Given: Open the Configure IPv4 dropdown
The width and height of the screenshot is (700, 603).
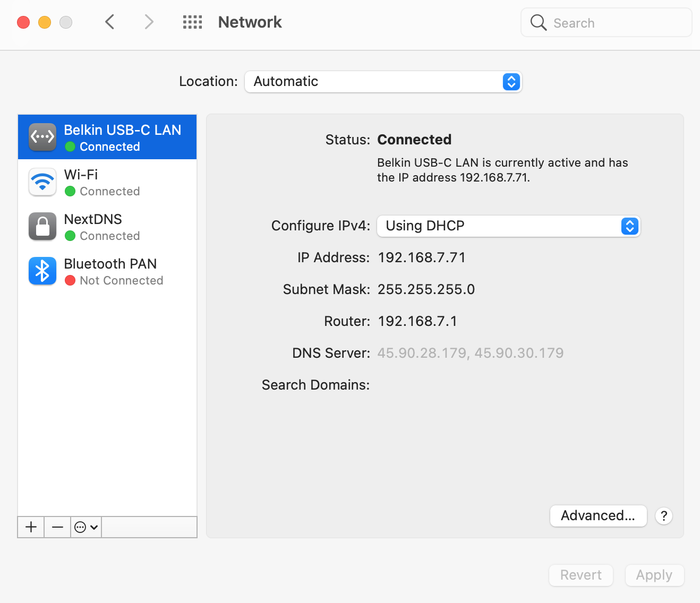Looking at the screenshot, I should 508,226.
